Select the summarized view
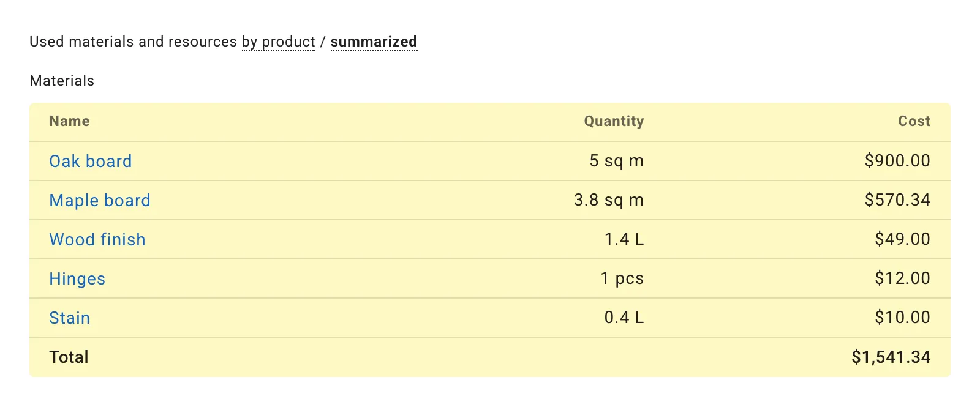 click(374, 42)
